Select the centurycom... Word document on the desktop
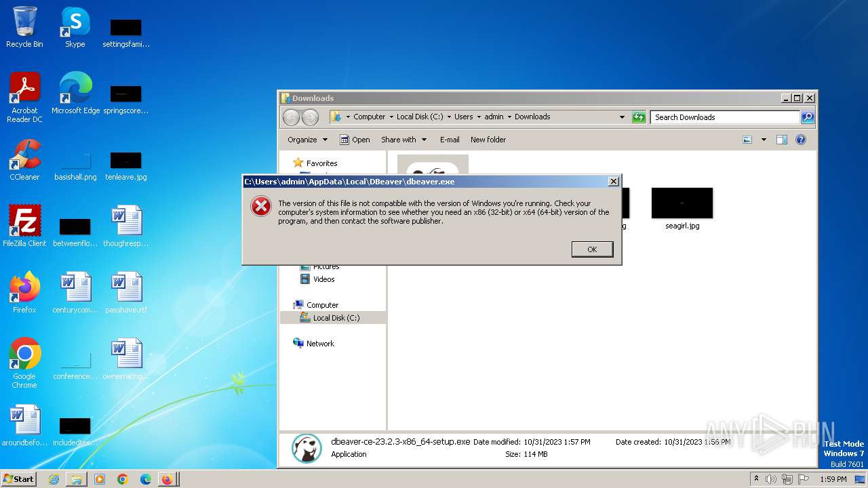 (x=75, y=293)
